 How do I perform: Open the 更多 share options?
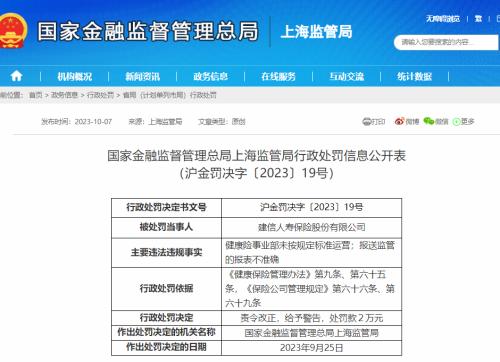[x=463, y=122]
